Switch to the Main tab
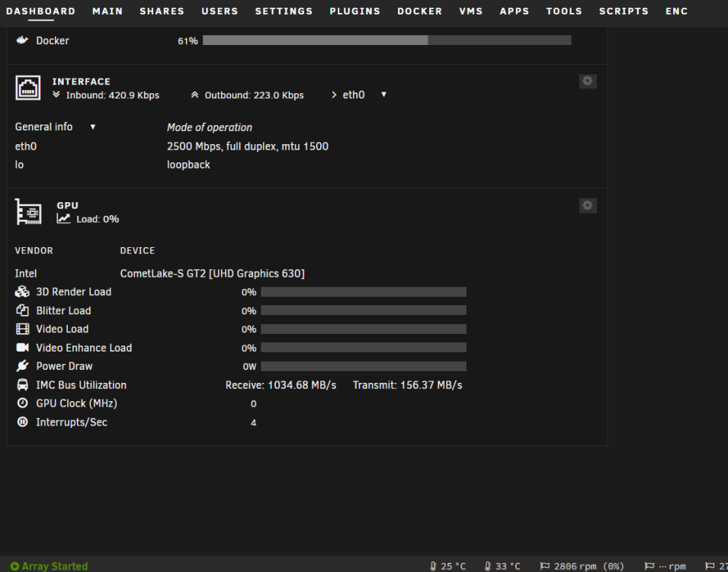This screenshot has height=572, width=728. pyautogui.click(x=107, y=11)
